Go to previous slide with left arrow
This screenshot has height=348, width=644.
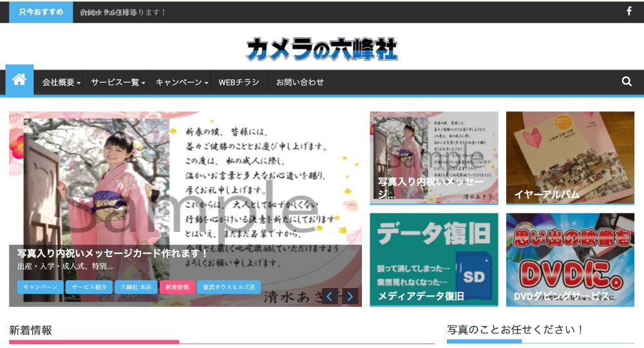(330, 296)
